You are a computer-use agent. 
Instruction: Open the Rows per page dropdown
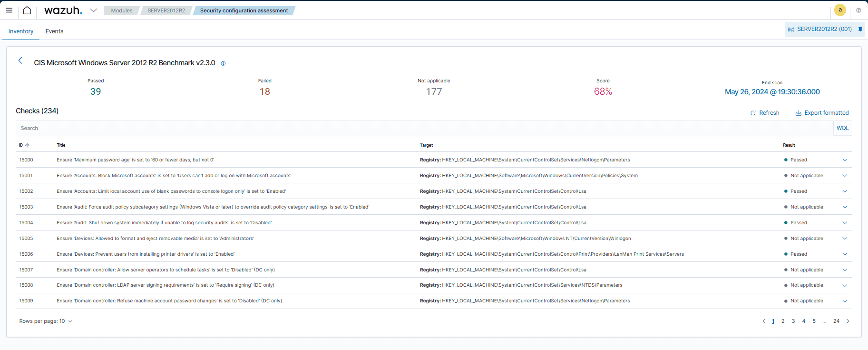point(46,321)
